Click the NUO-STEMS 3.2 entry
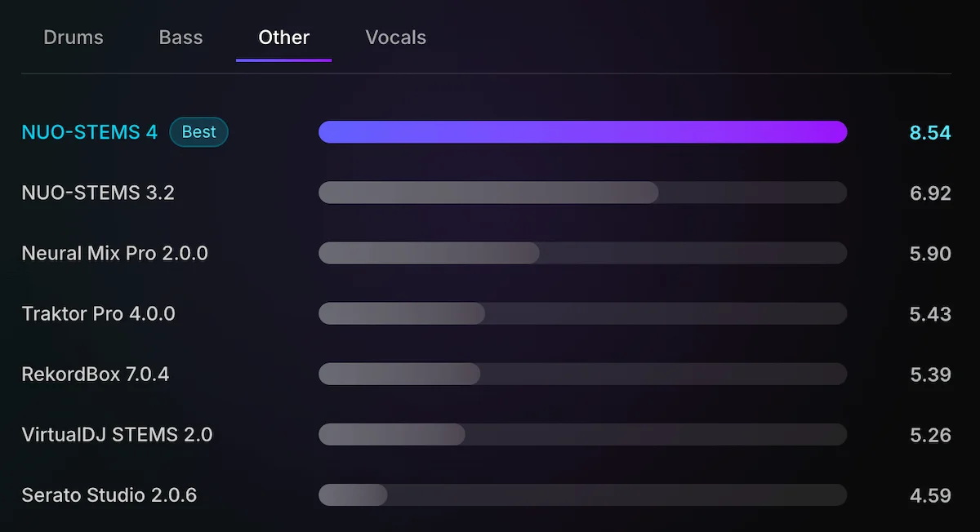 [x=97, y=193]
